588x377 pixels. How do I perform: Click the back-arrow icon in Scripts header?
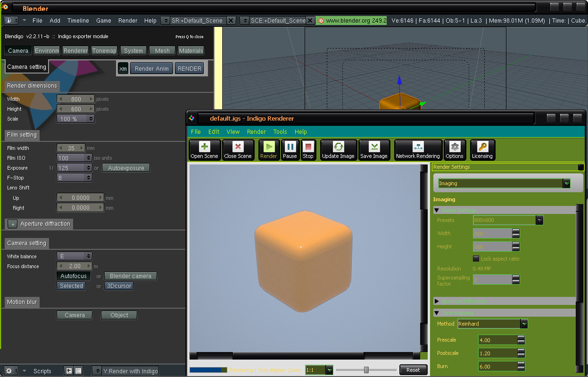[69, 371]
